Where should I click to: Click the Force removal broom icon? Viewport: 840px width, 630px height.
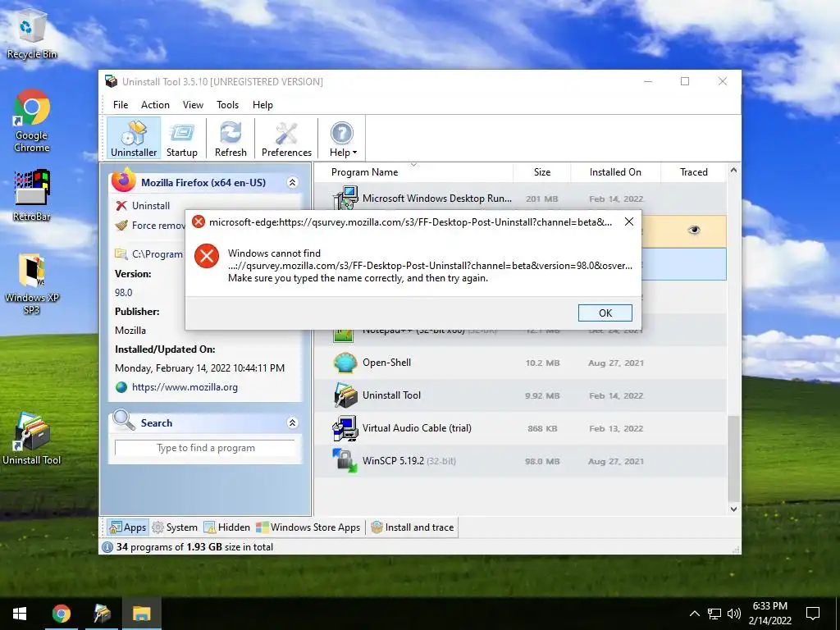tap(121, 225)
